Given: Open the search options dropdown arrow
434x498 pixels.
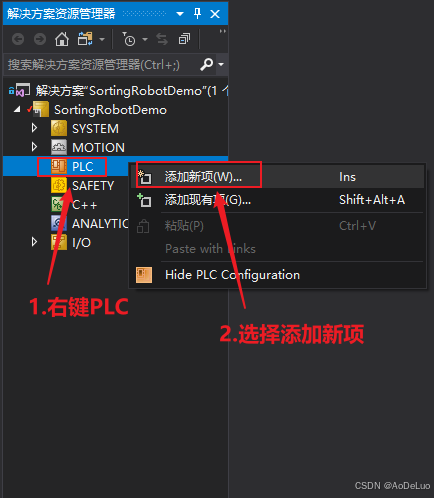Looking at the screenshot, I should [221, 64].
